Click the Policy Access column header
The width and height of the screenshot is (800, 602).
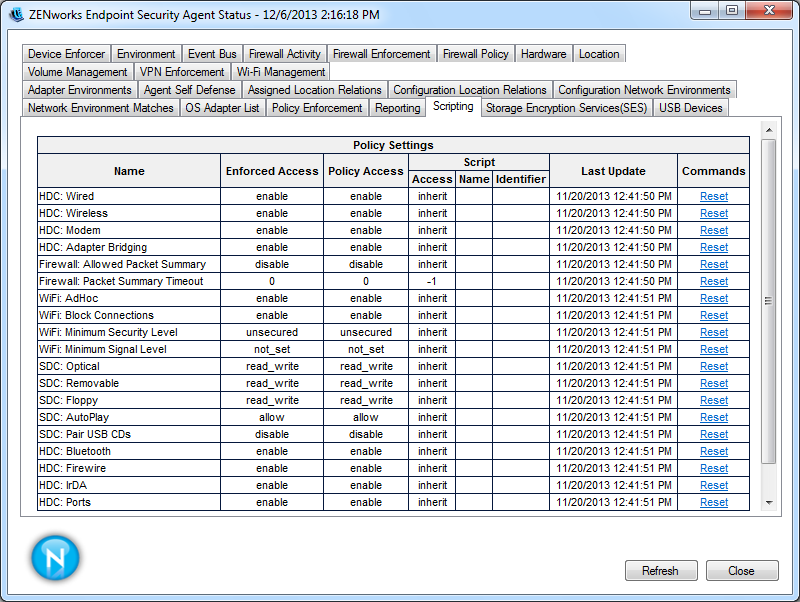coord(366,171)
